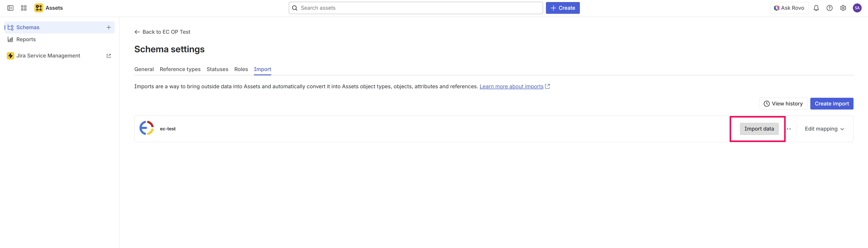868x248 pixels.
Task: Go Back to EC OP Test
Action: pos(162,32)
